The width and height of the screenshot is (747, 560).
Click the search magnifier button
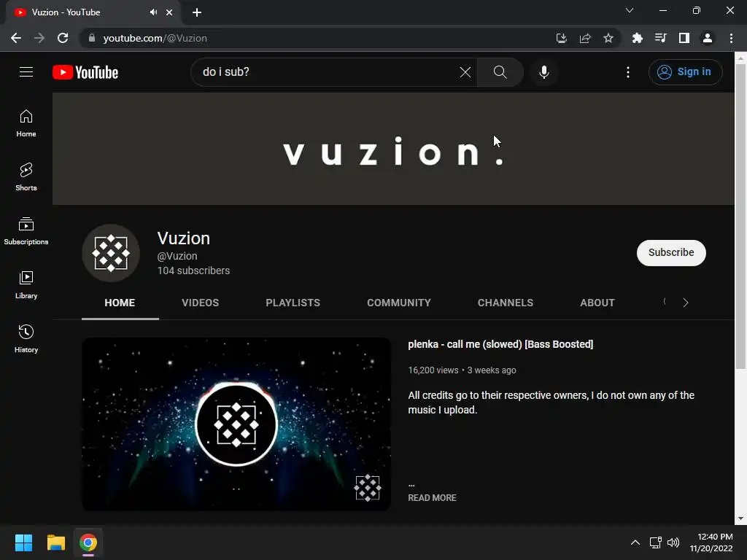pos(500,72)
